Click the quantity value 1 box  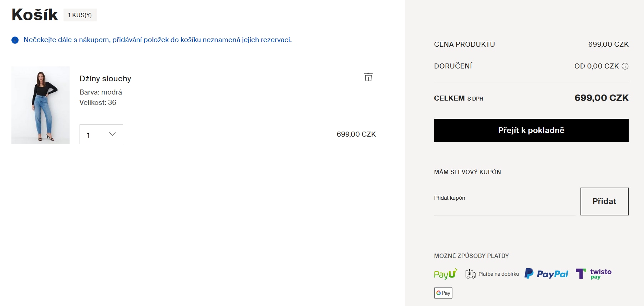coord(101,134)
